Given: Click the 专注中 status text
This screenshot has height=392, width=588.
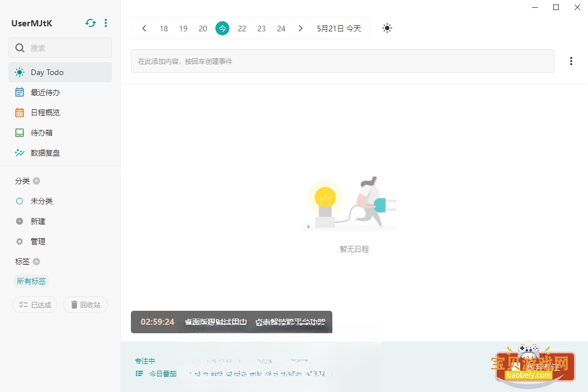Looking at the screenshot, I should tap(145, 361).
